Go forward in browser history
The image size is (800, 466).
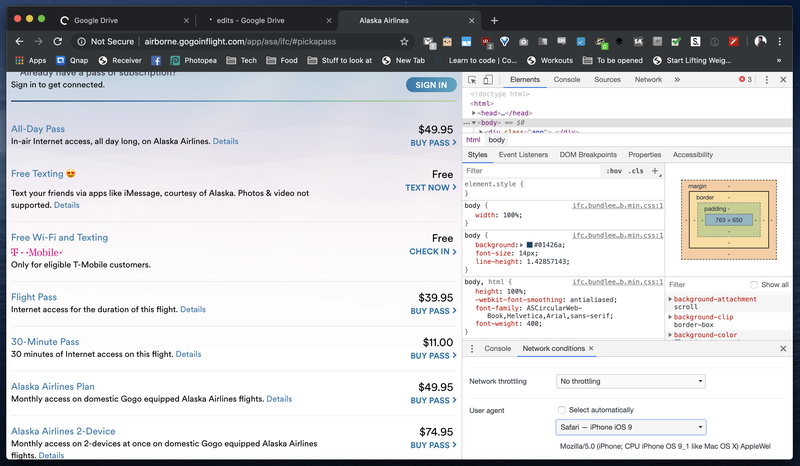[38, 41]
